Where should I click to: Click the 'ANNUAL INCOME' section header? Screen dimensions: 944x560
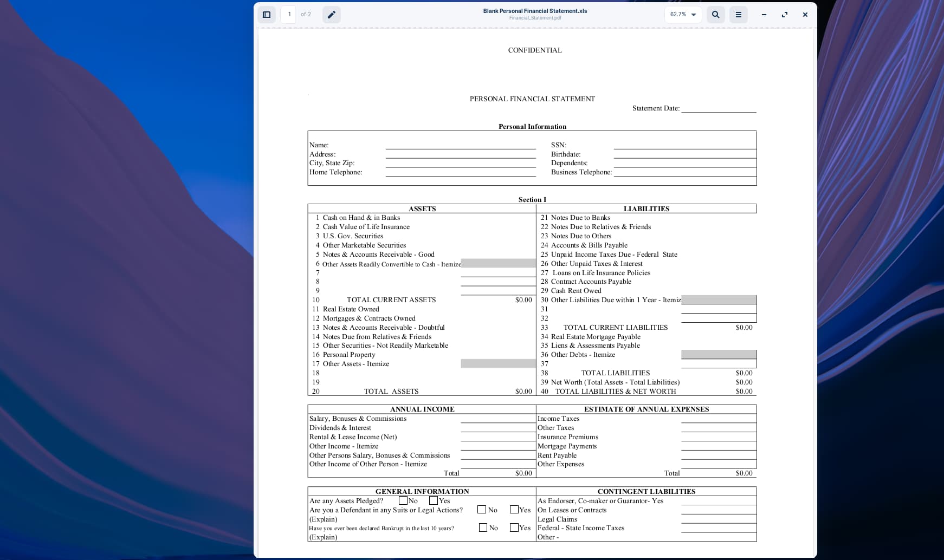pyautogui.click(x=422, y=409)
